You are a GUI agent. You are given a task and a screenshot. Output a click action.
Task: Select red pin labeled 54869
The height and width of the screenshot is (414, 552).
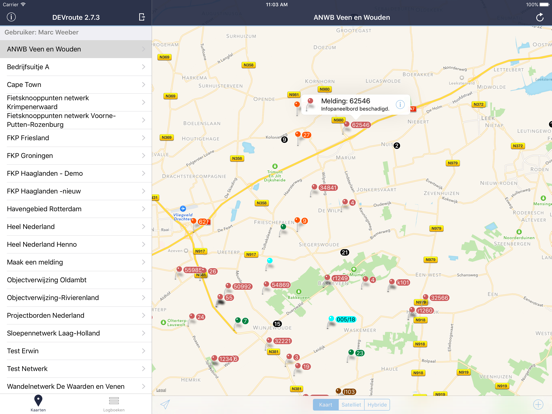[277, 285]
